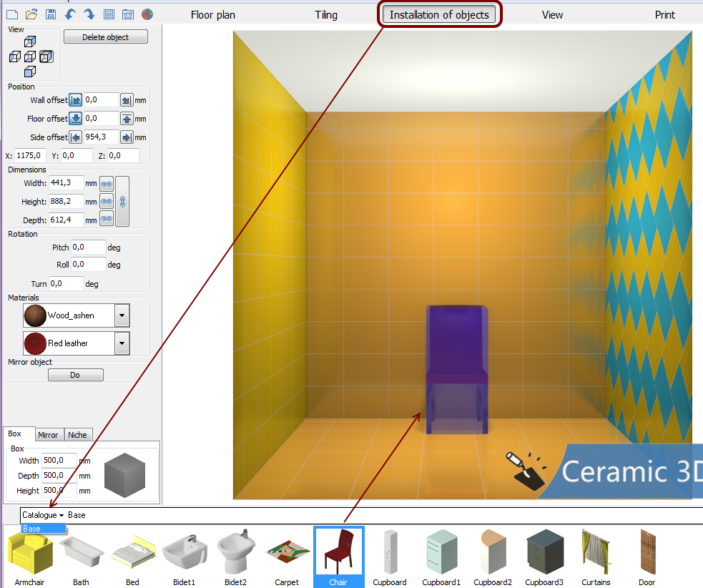
Task: Click the Red leather material swatch
Action: pos(35,343)
